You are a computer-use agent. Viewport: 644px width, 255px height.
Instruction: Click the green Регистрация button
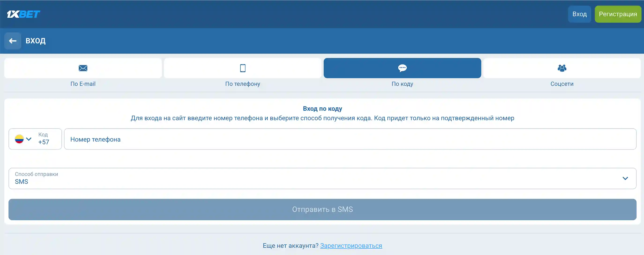[618, 14]
